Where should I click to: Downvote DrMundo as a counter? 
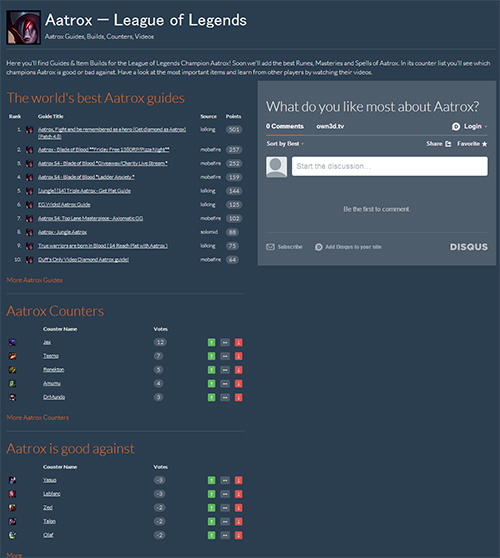(x=238, y=397)
